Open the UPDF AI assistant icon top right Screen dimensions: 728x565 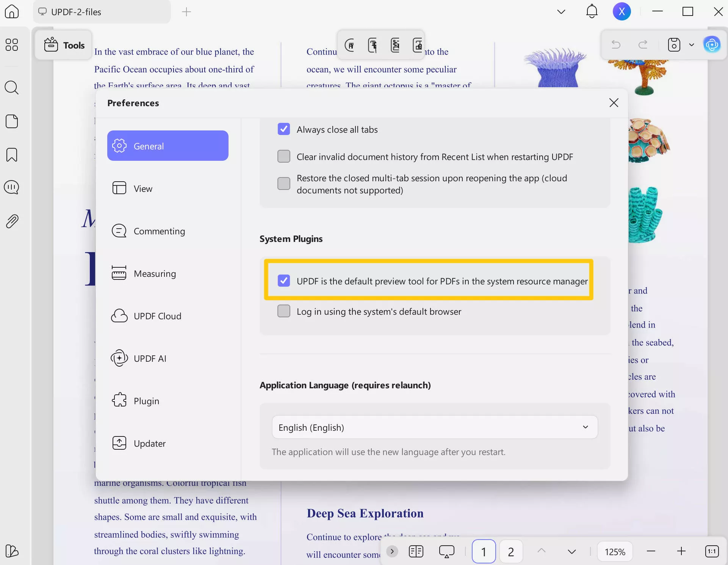712,45
